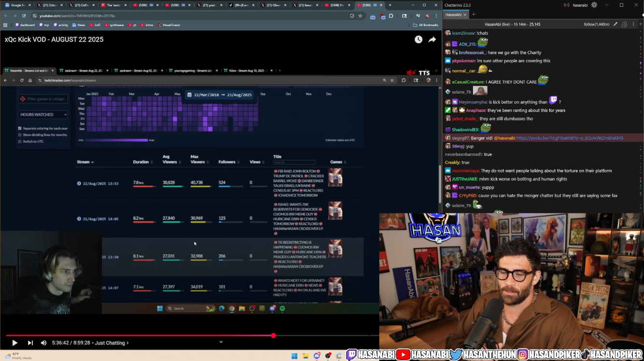This screenshot has height=361, width=644.
Task: Open the HOURS WATCHED dropdown
Action: coord(43,114)
